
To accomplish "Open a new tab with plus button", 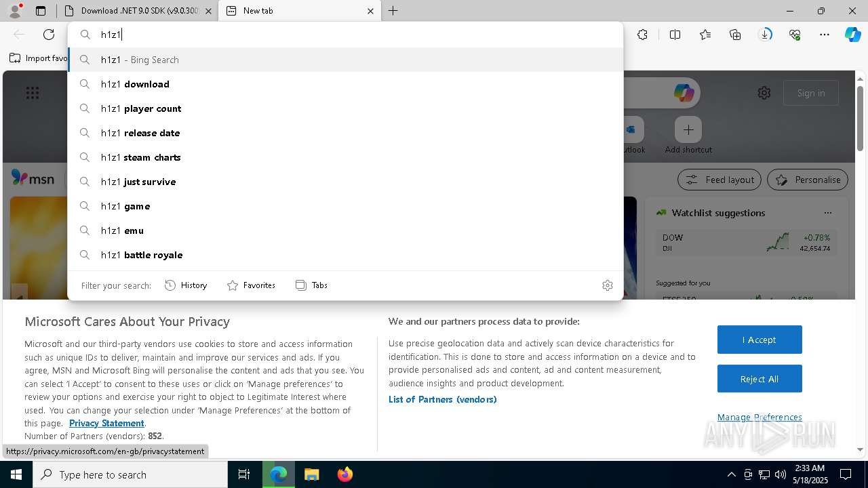I will coord(393,11).
